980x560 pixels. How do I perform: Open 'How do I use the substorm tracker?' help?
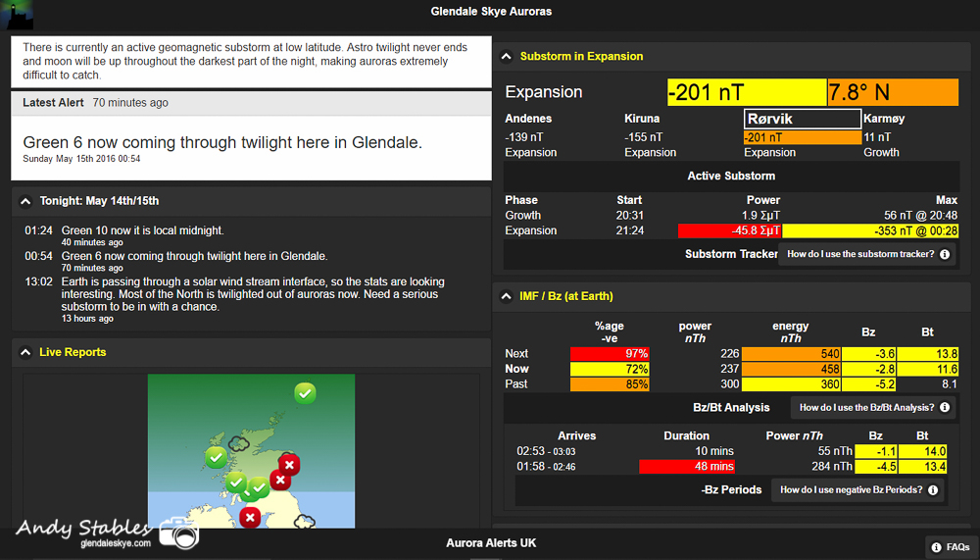(868, 254)
